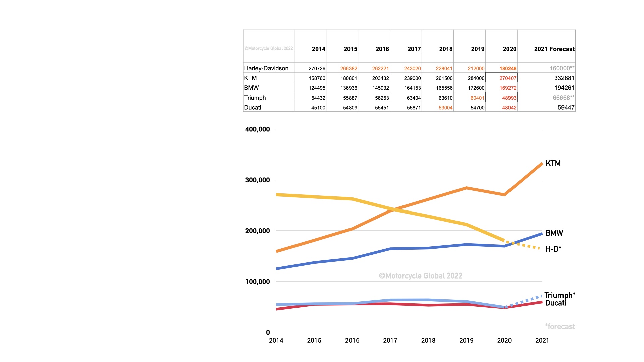Click the 400,000 y-axis label
Screen dimensions: 644x362
[257, 129]
